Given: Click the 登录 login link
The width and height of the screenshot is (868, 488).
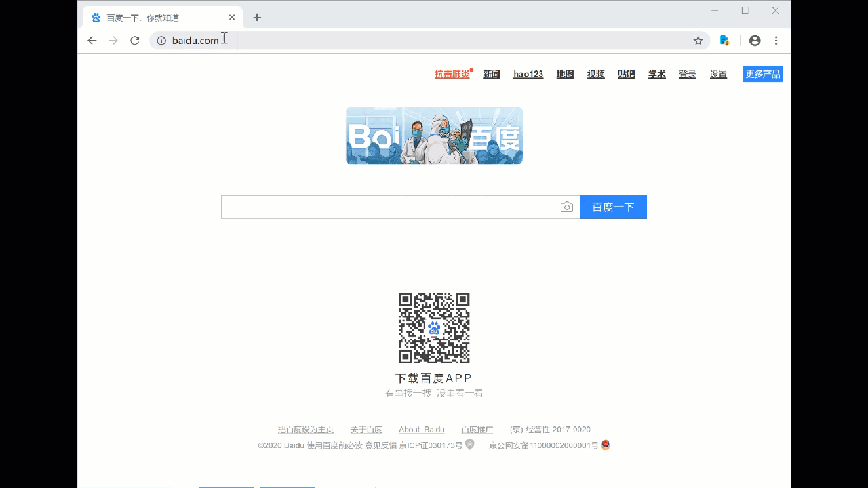Looking at the screenshot, I should 688,75.
